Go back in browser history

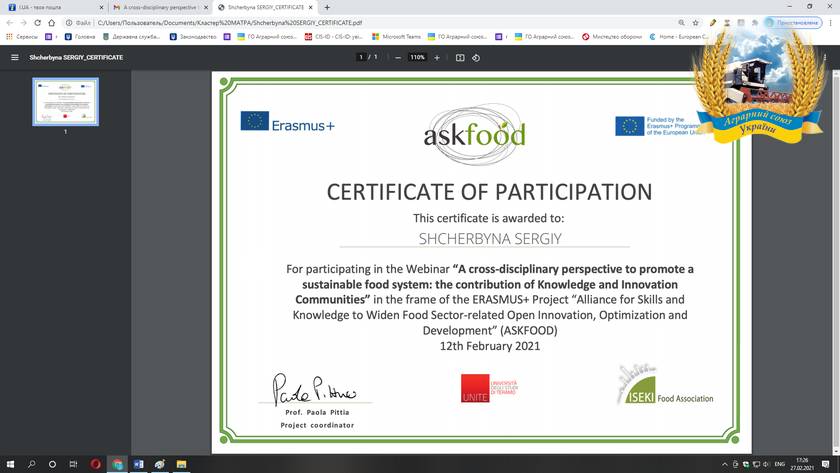pyautogui.click(x=10, y=22)
